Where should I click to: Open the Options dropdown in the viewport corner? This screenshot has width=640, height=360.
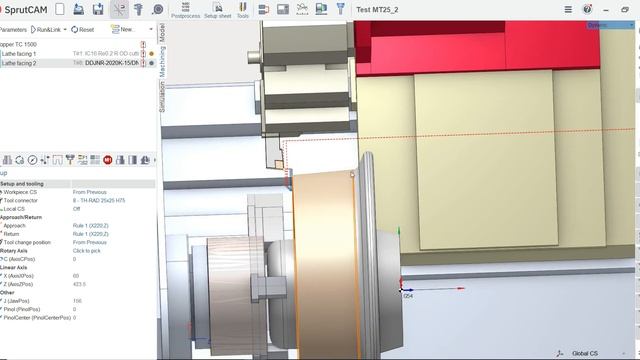click(x=610, y=25)
